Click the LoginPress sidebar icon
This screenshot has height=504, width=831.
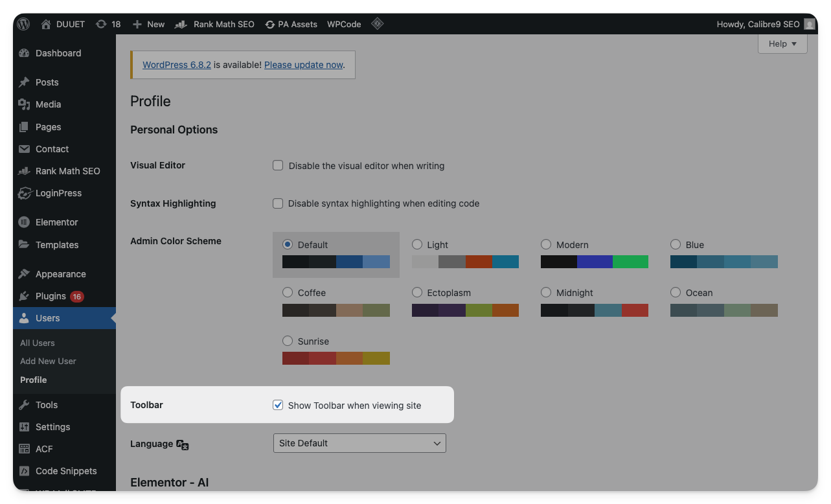(24, 193)
